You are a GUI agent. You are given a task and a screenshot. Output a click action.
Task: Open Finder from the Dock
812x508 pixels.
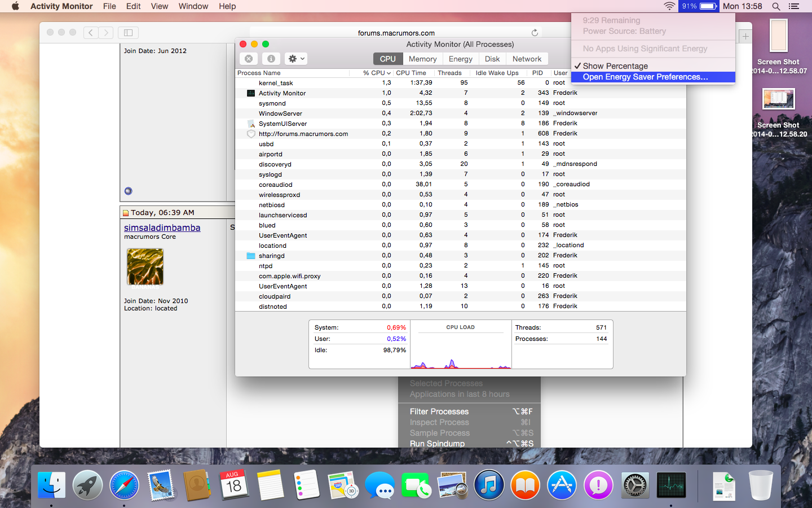[51, 485]
